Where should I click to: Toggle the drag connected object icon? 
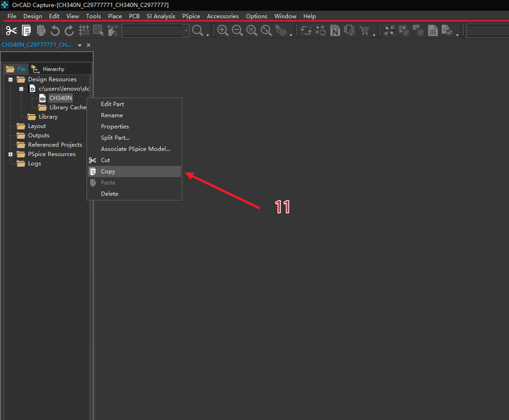(113, 30)
